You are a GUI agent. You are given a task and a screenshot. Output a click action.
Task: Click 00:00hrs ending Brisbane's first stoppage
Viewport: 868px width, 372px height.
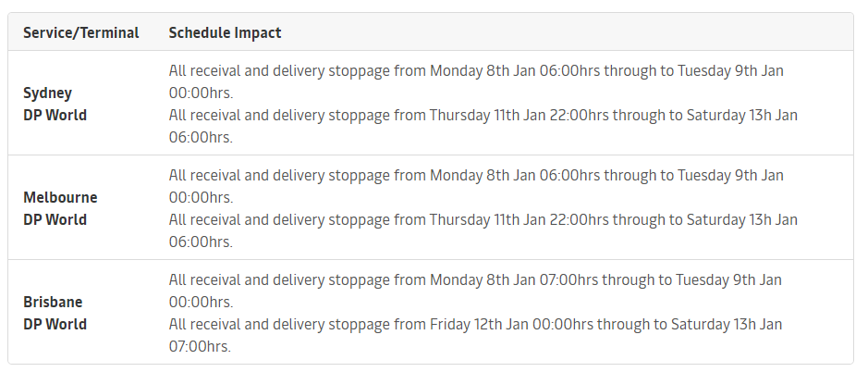point(201,302)
